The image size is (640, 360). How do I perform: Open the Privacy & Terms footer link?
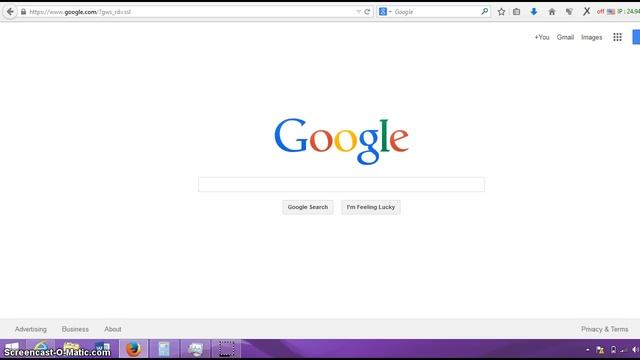[604, 329]
